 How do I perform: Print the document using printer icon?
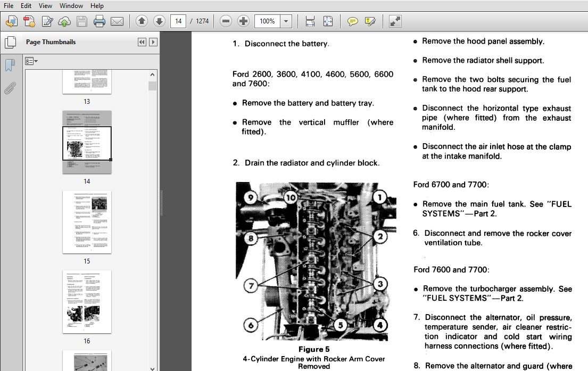point(100,21)
